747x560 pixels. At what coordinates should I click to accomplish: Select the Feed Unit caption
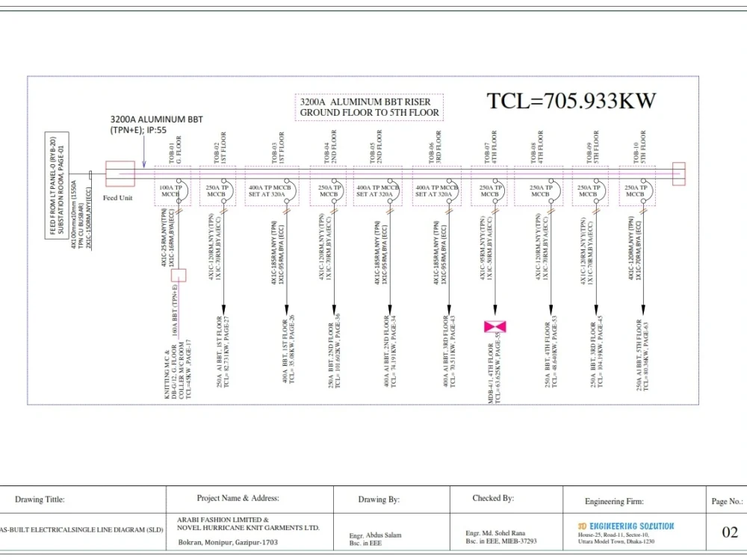click(x=118, y=198)
